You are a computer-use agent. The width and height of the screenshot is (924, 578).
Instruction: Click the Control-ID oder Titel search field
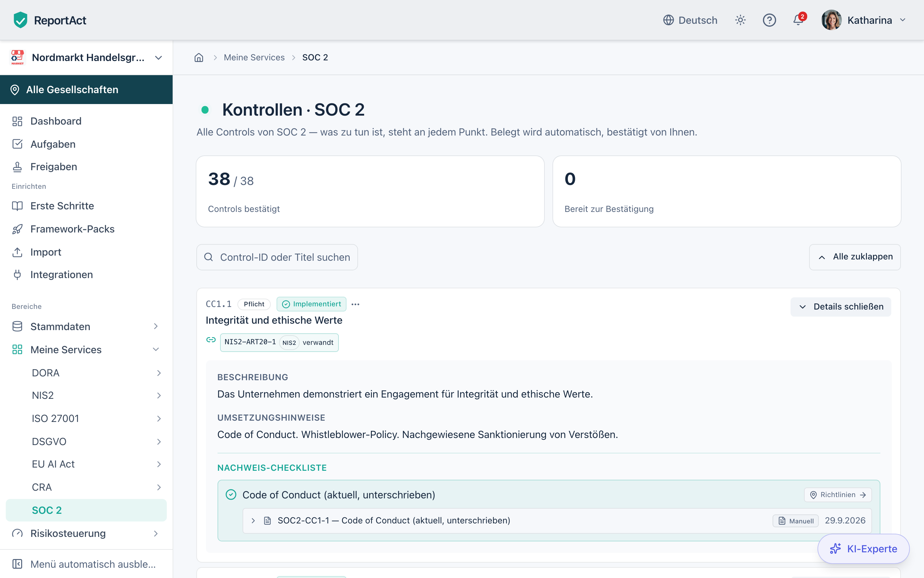coord(277,257)
